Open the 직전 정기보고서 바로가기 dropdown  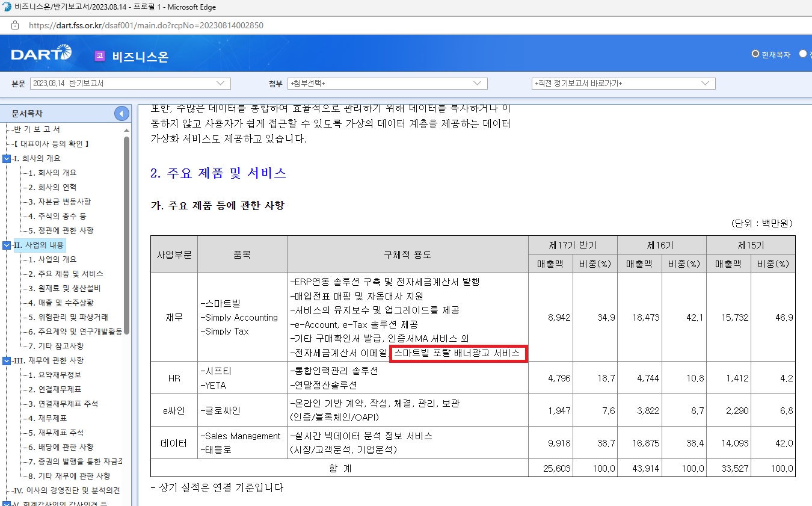(x=624, y=84)
